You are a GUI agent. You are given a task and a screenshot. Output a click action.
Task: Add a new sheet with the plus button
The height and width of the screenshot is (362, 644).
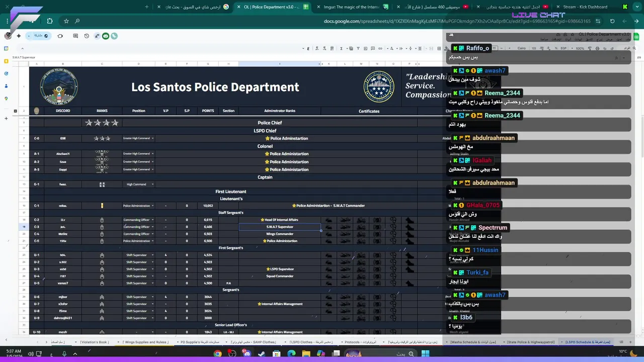(x=630, y=342)
